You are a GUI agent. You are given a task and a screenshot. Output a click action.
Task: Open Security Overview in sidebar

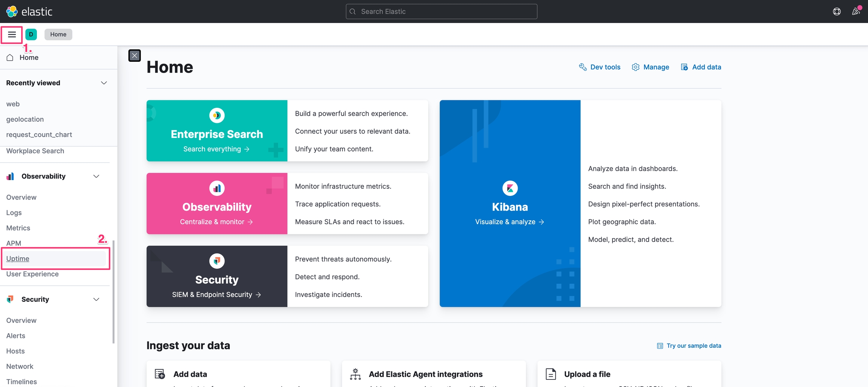[21, 320]
